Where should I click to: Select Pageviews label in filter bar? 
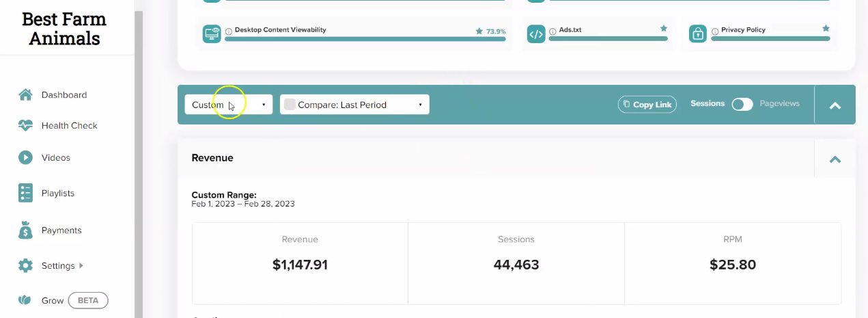tap(779, 104)
